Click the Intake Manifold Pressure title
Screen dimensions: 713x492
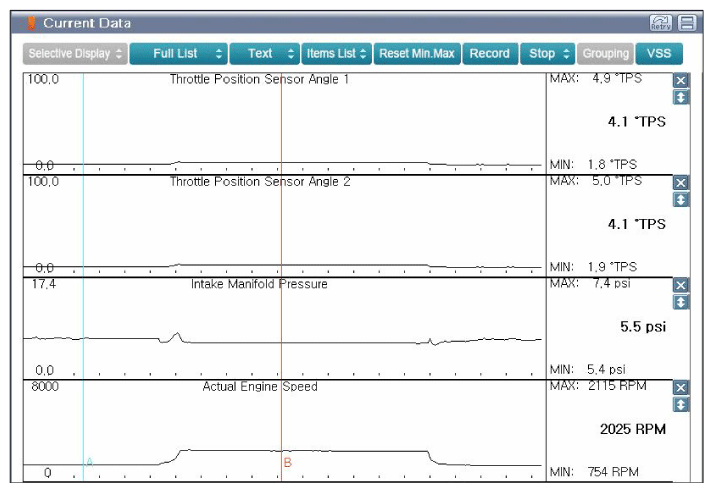pyautogui.click(x=259, y=284)
